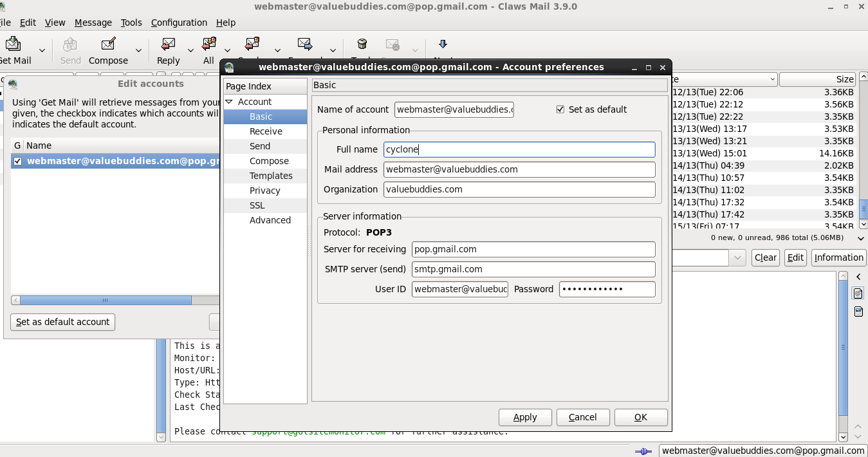
Task: Click the Organization field
Action: 519,189
